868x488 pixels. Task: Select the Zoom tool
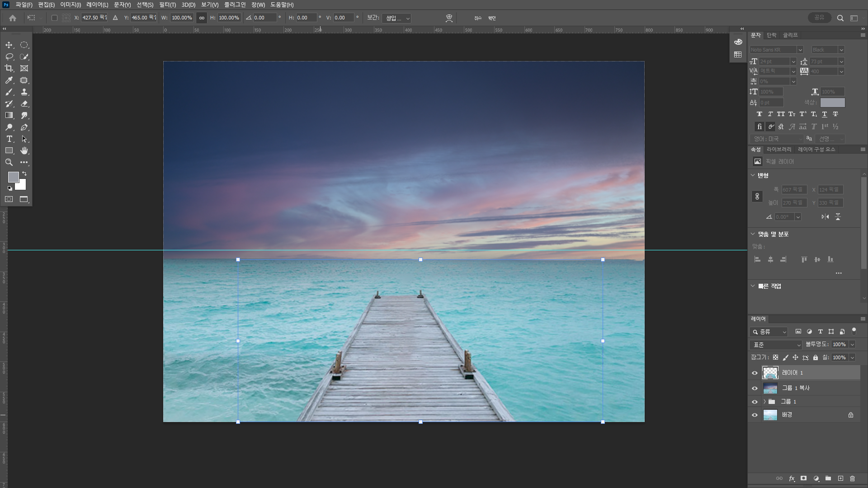click(9, 162)
